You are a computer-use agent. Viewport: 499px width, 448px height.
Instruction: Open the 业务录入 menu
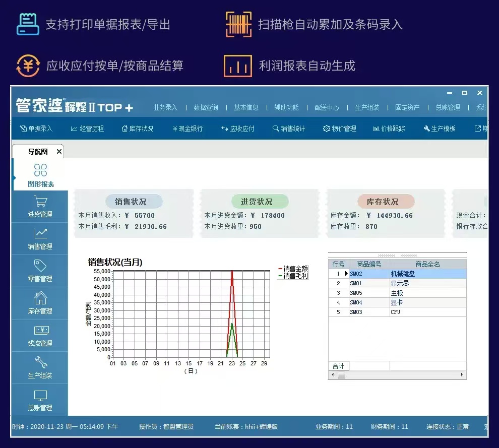coord(165,107)
